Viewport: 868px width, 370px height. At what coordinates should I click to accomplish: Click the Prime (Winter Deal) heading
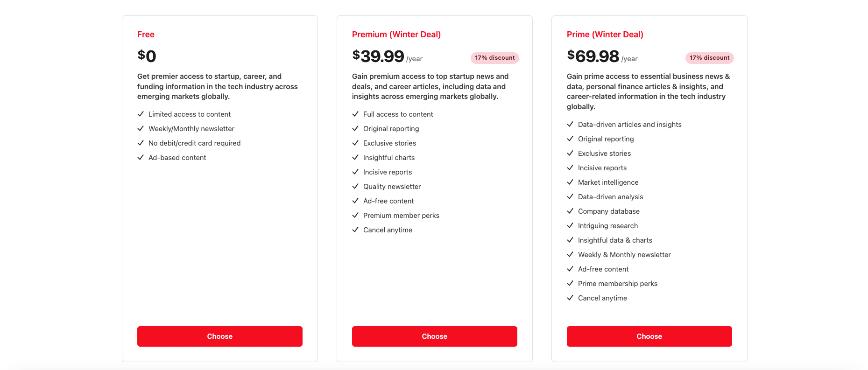coord(605,35)
